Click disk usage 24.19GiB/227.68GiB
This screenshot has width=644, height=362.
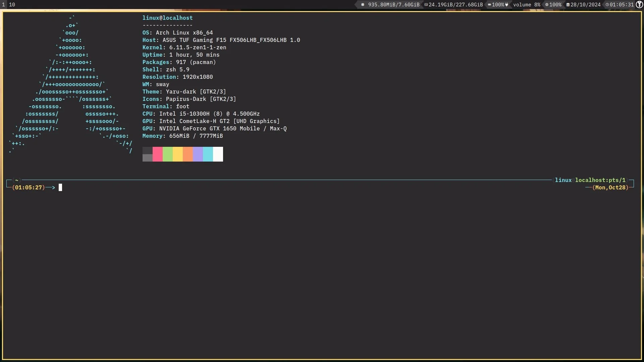click(x=455, y=5)
